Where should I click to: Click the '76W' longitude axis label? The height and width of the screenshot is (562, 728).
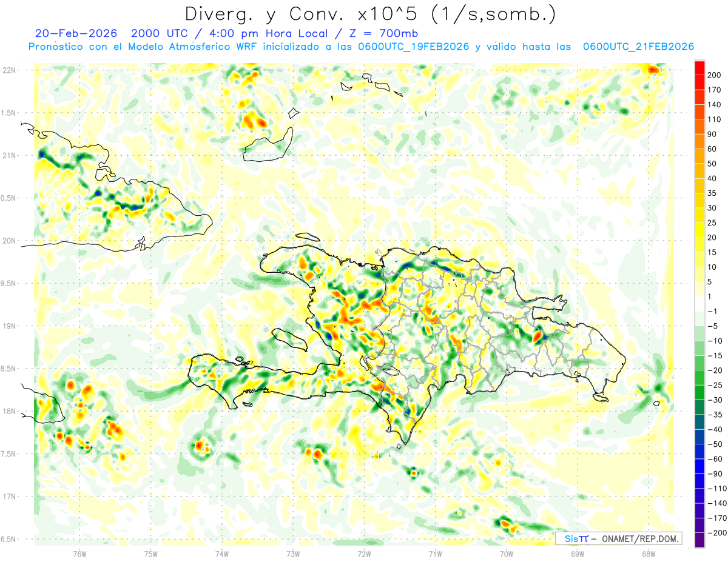click(79, 555)
